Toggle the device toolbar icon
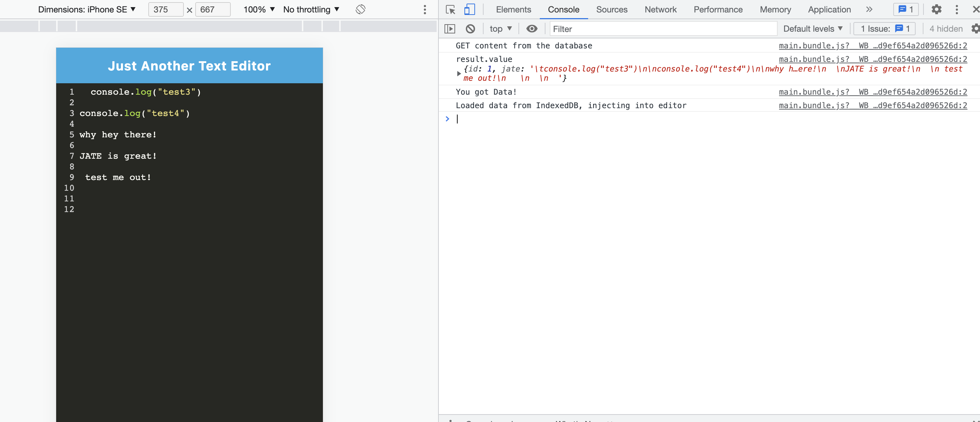Screen dimensions: 980x422 point(469,10)
